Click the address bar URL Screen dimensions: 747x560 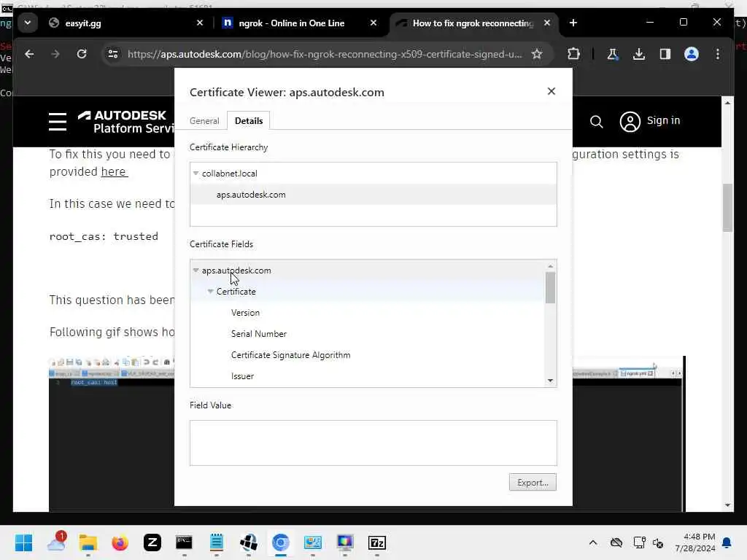click(x=325, y=54)
